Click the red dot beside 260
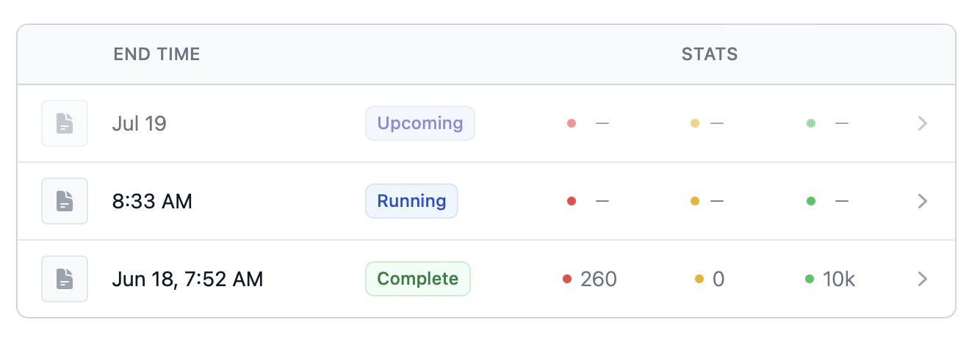This screenshot has height=339, width=980. 567,279
